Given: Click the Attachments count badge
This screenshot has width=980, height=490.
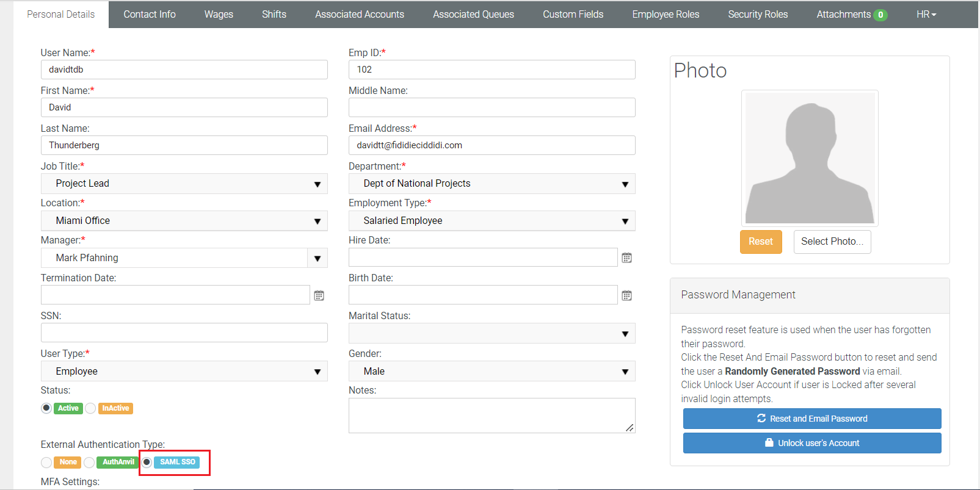Looking at the screenshot, I should (880, 15).
